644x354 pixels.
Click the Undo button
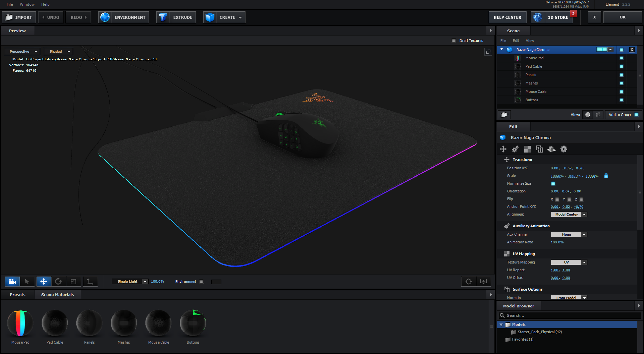coord(51,17)
